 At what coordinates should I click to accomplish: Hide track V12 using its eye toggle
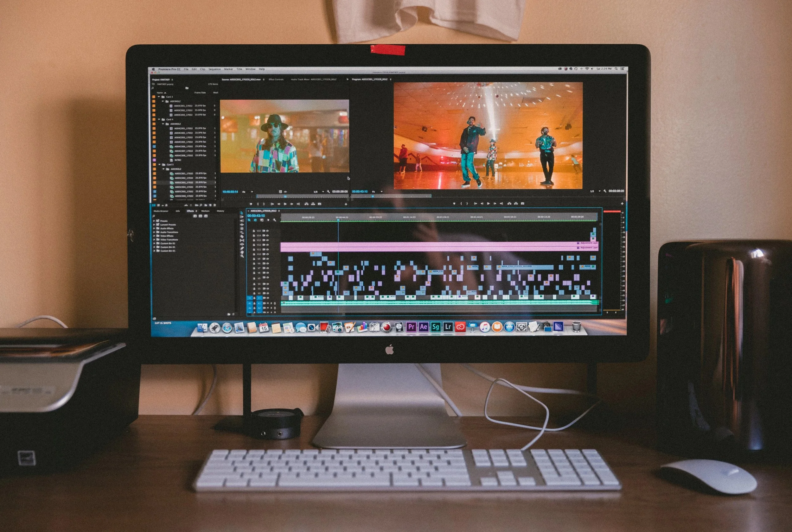tap(267, 244)
